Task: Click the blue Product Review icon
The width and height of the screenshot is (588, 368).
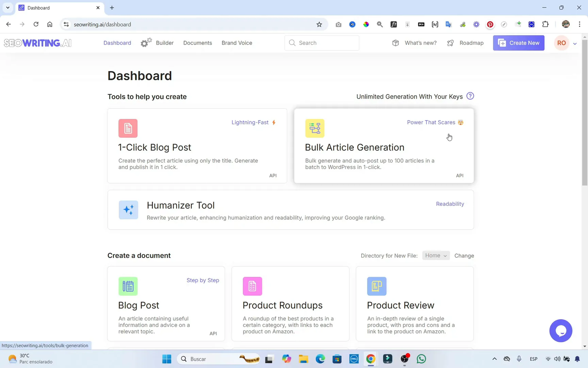Action: (377, 286)
